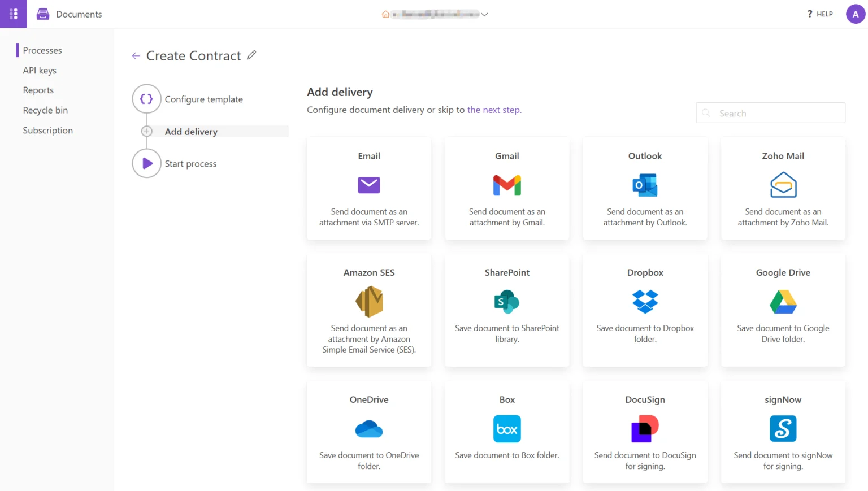Viewport: 868px width, 491px height.
Task: Click the Amazon SES icon
Action: tap(369, 301)
